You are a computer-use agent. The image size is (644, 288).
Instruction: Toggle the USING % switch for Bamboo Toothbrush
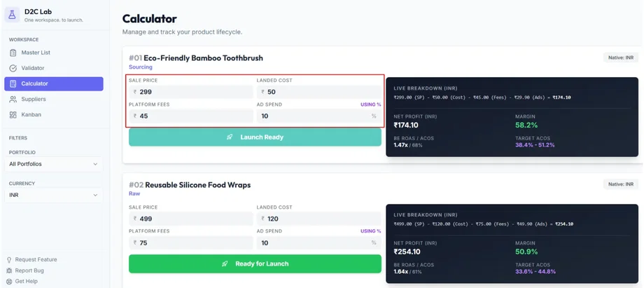tap(370, 104)
